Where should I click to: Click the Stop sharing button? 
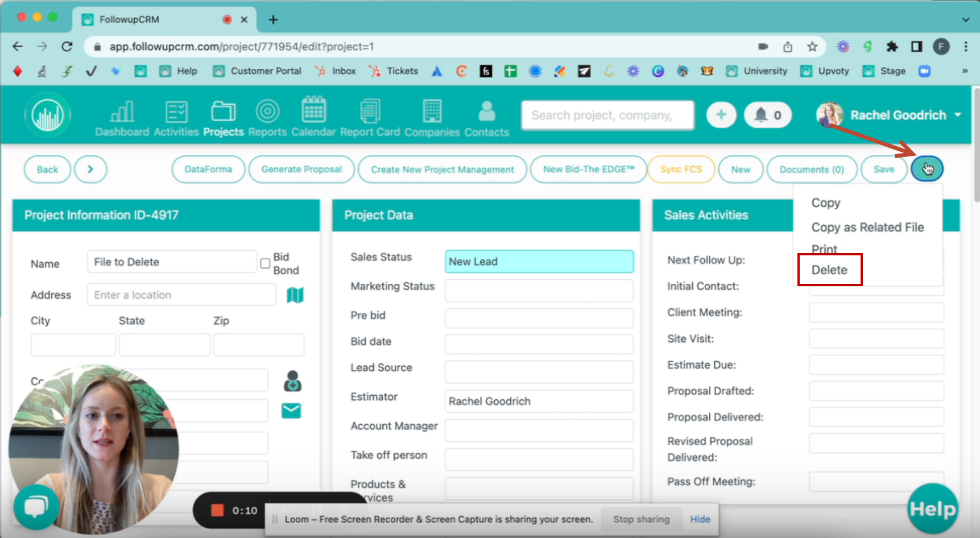[x=641, y=519]
